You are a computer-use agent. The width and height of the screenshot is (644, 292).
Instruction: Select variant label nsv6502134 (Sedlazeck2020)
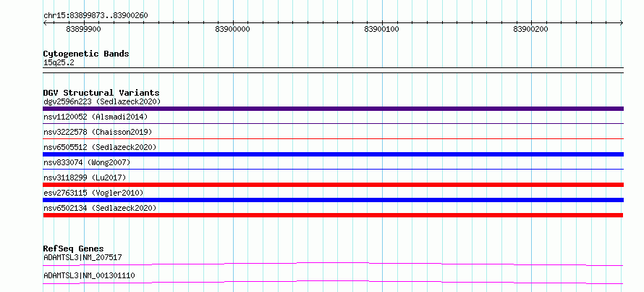(100, 208)
